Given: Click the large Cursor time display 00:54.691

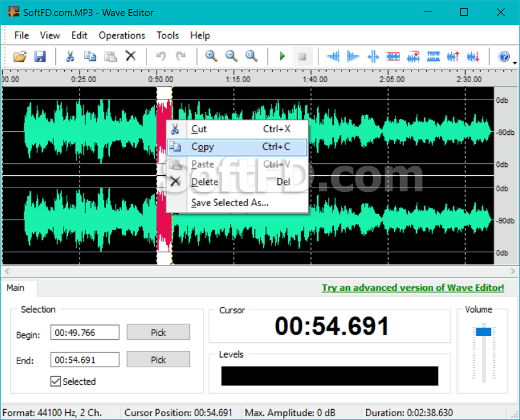Looking at the screenshot, I should point(332,326).
